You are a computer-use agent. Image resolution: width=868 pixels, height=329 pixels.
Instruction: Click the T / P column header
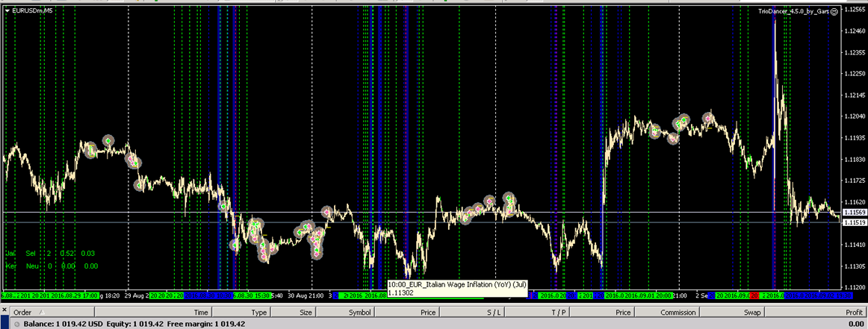pyautogui.click(x=538, y=313)
